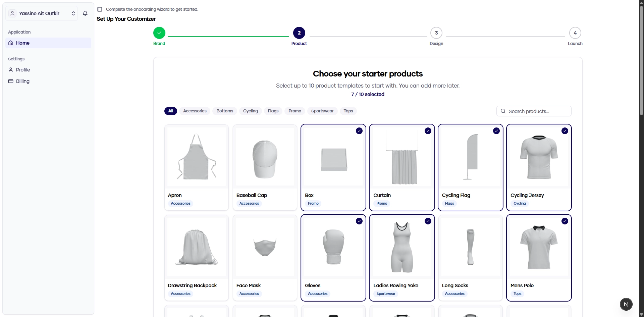Click the Cycling tag on Cycling Jersey card

tap(520, 203)
